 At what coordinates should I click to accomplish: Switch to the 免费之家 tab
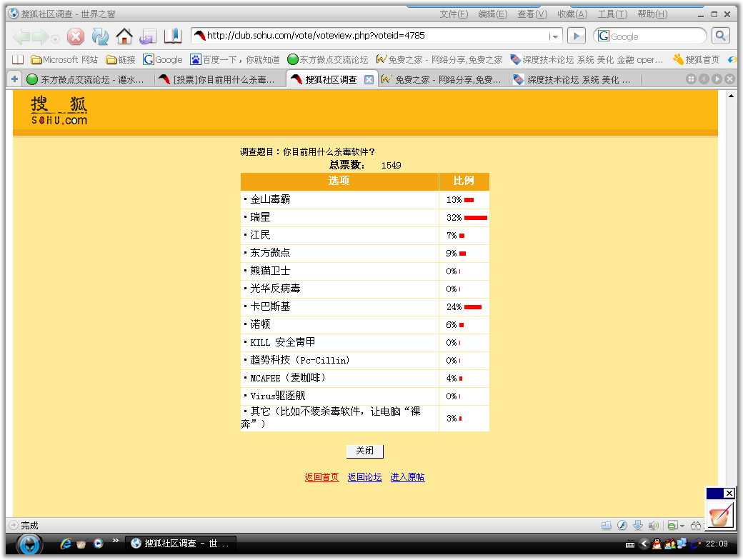click(x=443, y=80)
